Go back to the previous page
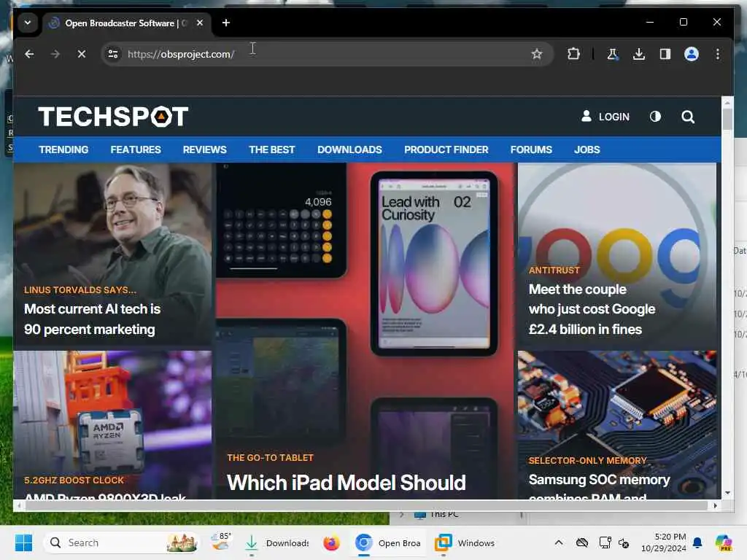This screenshot has height=560, width=747. point(29,54)
